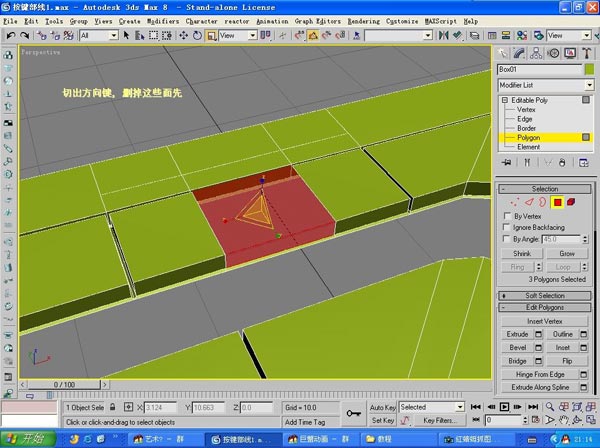The width and height of the screenshot is (600, 448).
Task: Click the Windows Start button
Action: tap(28, 439)
